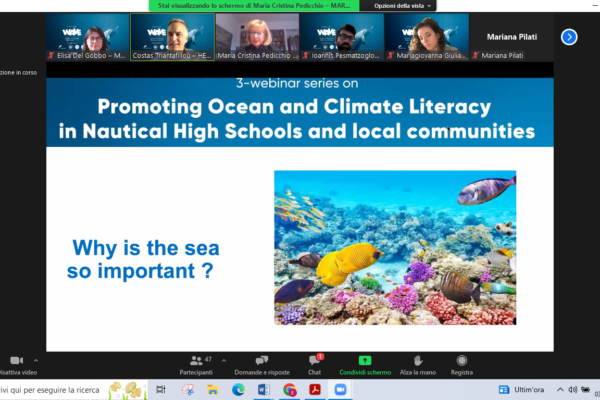Select Maria Cristina Pedicchio video thumbnail

coord(257,37)
